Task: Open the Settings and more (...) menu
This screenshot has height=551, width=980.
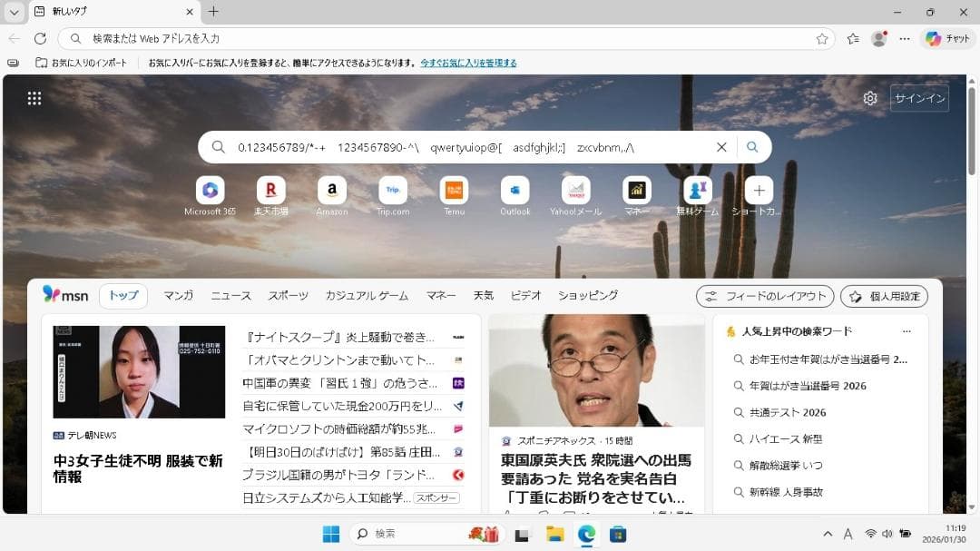Action: [x=906, y=40]
